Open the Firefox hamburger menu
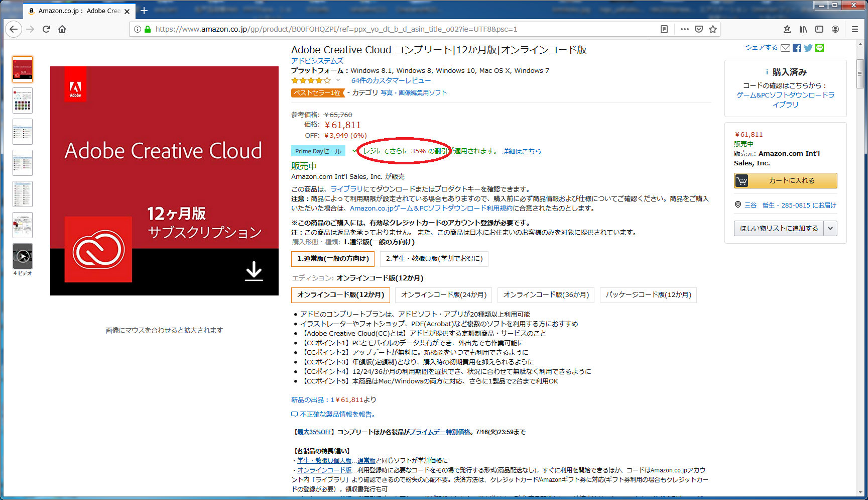 point(855,29)
